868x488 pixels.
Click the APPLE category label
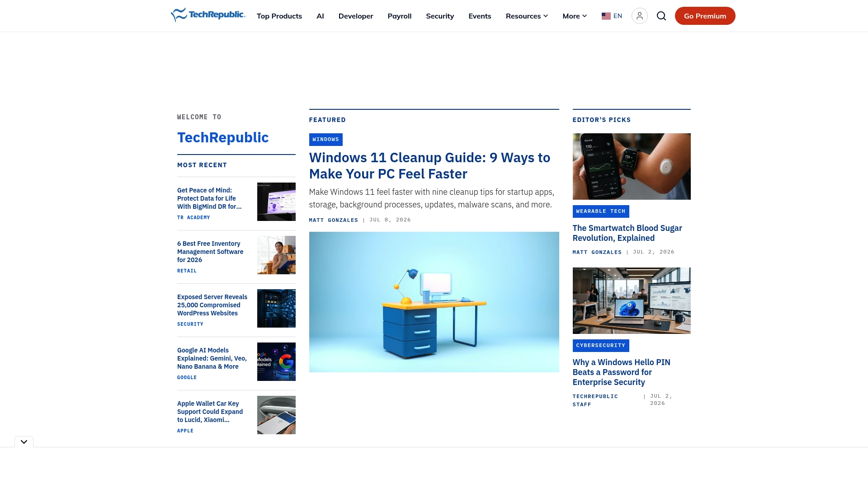click(x=185, y=431)
